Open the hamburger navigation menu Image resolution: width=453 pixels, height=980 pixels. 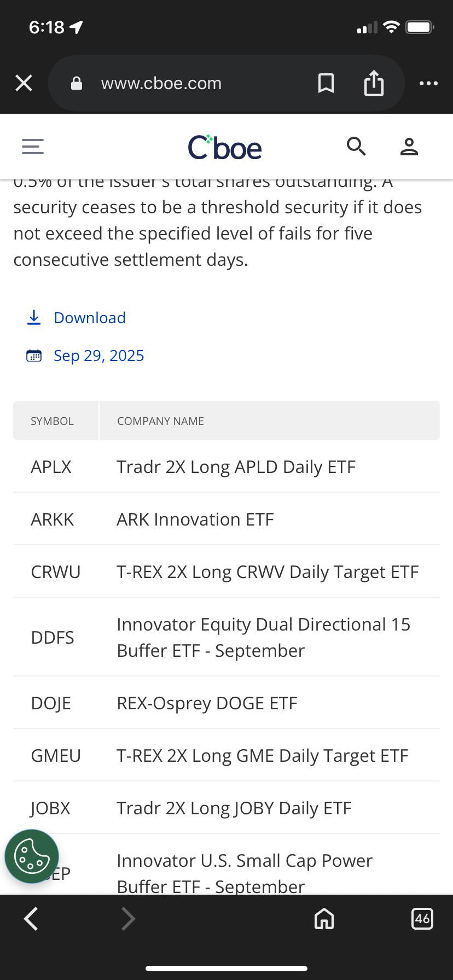[x=32, y=147]
